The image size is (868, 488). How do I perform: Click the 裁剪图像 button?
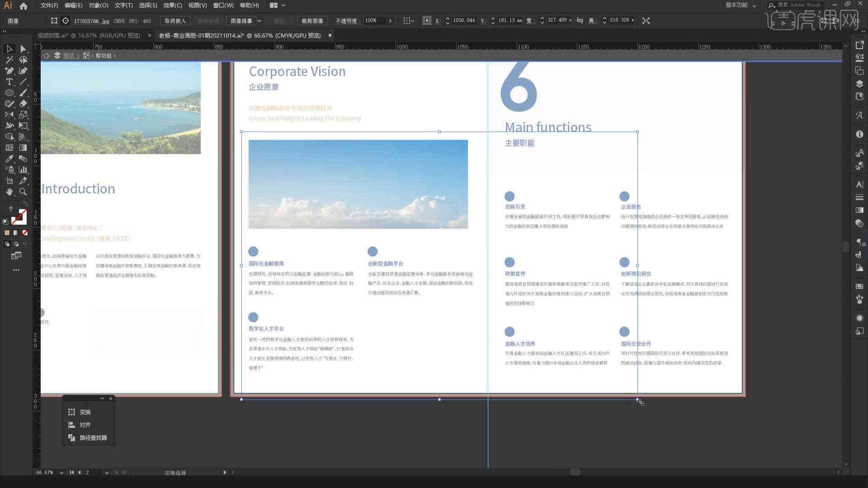pos(312,21)
